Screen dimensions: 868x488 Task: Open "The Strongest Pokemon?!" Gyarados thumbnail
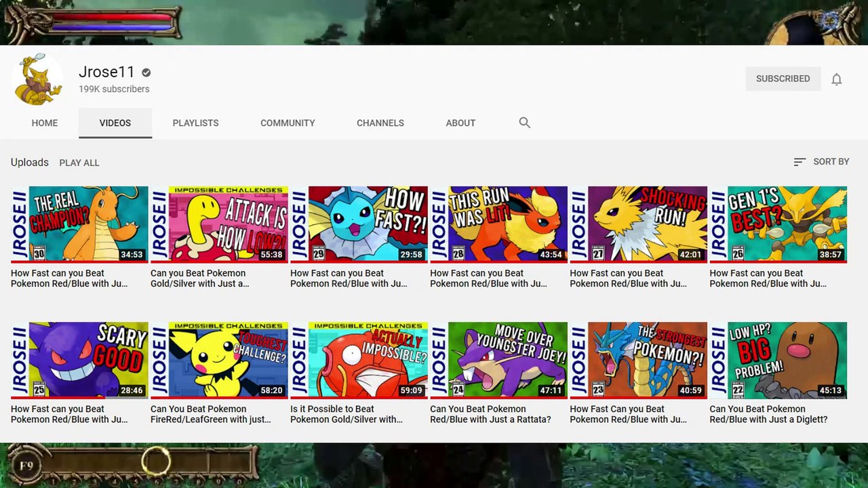click(638, 360)
